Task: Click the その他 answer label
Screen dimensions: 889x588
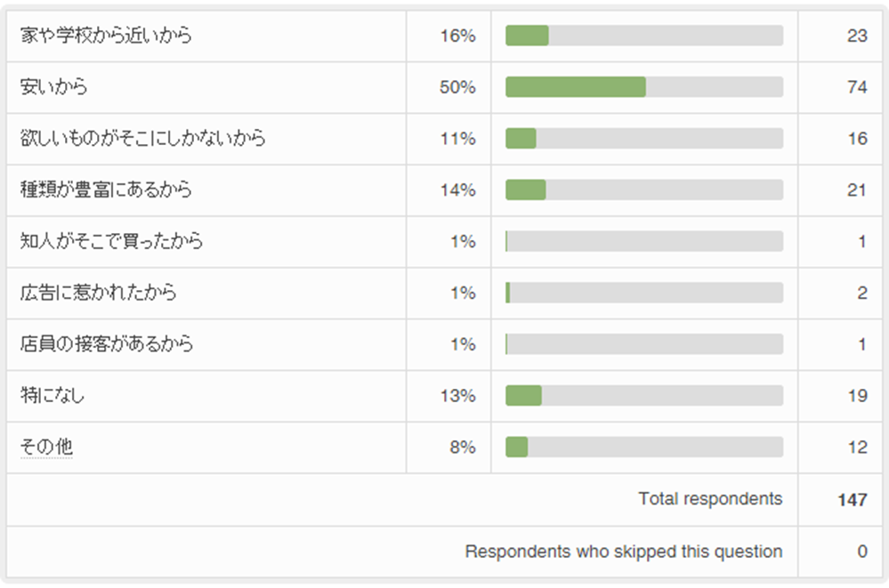Action: 46,447
